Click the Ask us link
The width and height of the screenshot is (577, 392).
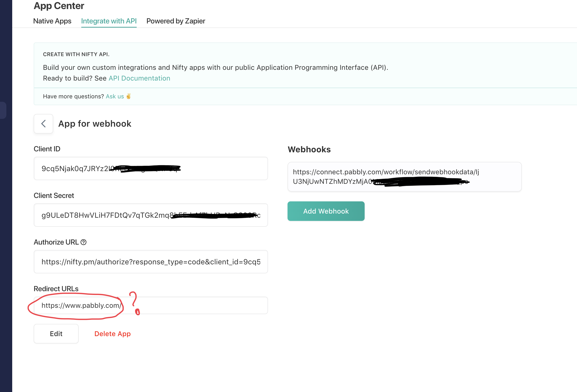pos(115,96)
